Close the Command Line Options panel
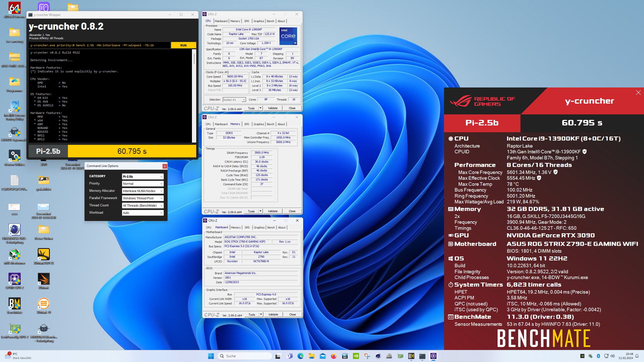This screenshot has width=644, height=362. point(165,166)
